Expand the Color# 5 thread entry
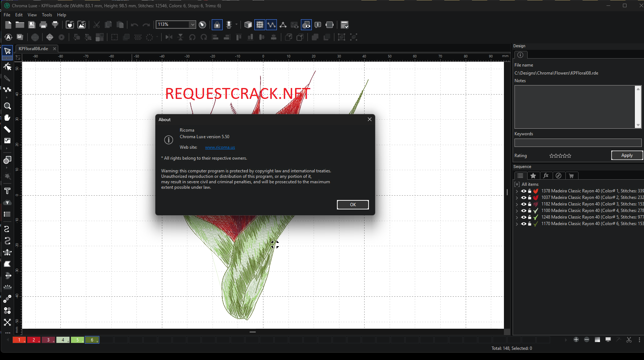644x360 pixels. coord(517,217)
